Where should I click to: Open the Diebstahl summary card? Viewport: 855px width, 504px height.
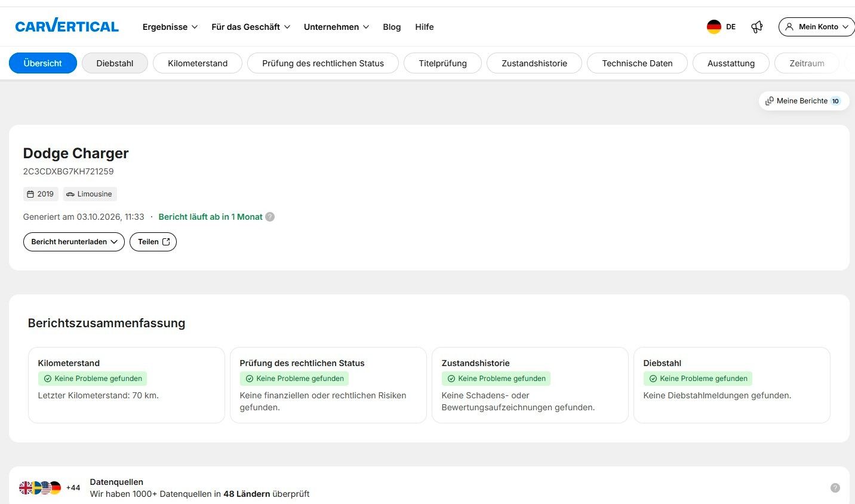pos(732,385)
